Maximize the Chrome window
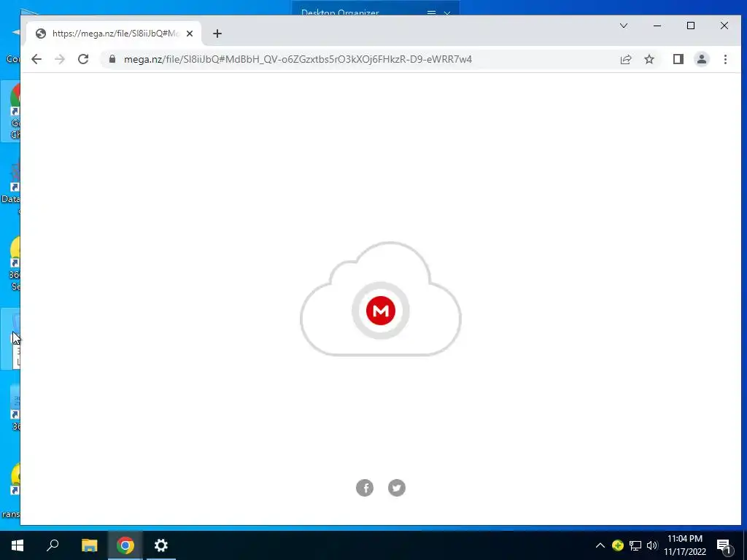 point(691,26)
